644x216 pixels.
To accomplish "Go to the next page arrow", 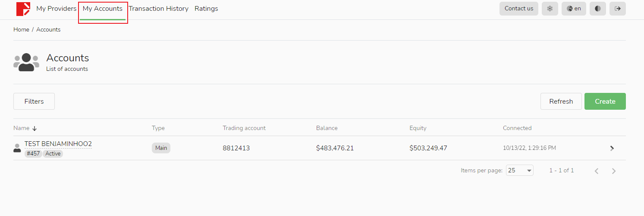I will point(614,171).
